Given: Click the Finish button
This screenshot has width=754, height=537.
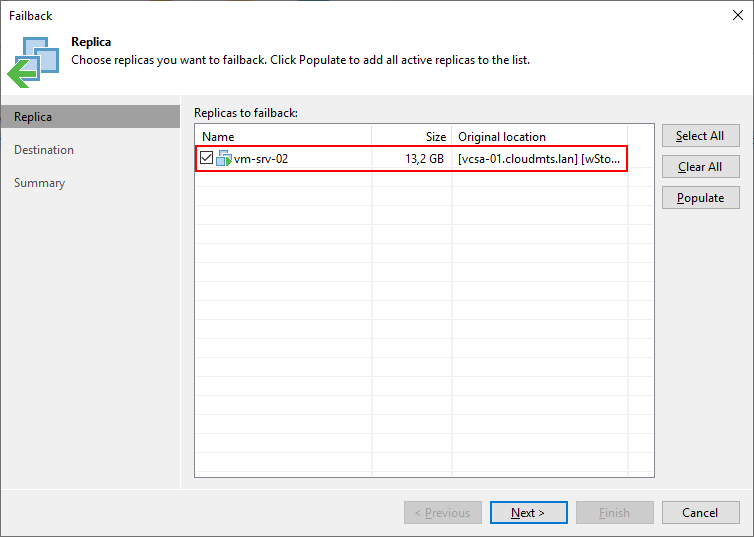Looking at the screenshot, I should point(614,513).
